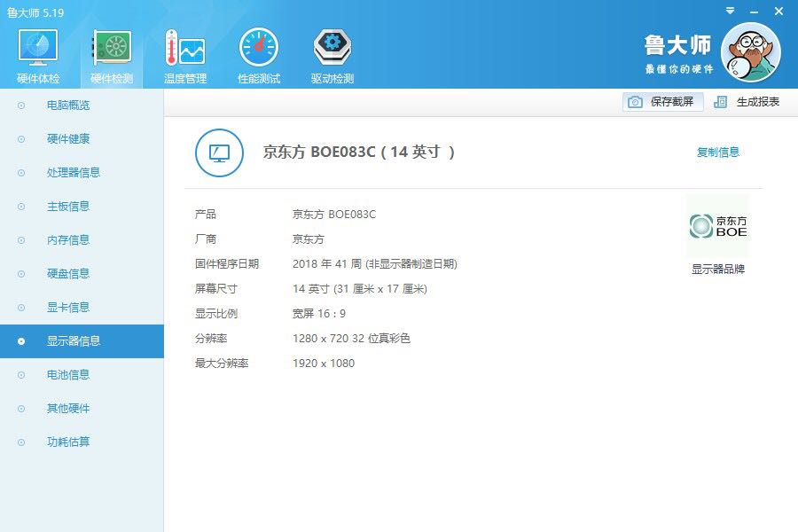Select 显示器信息 sidebar item
The height and width of the screenshot is (532, 798).
[x=82, y=341]
